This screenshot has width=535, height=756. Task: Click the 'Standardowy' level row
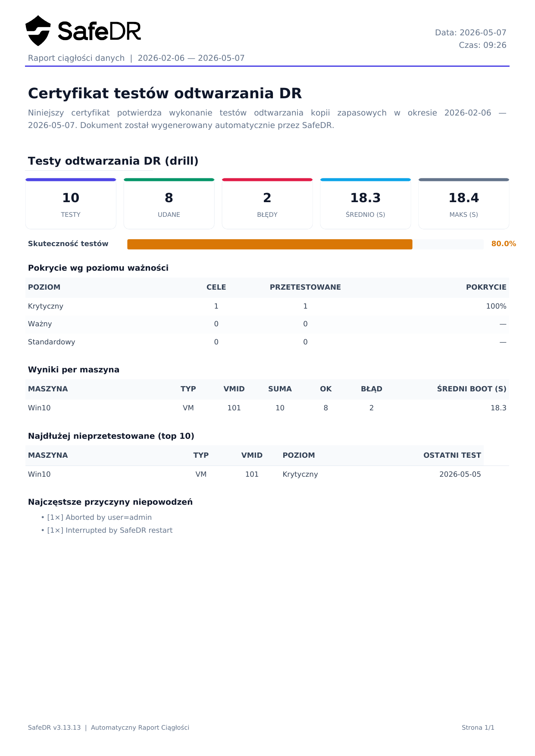(x=267, y=342)
